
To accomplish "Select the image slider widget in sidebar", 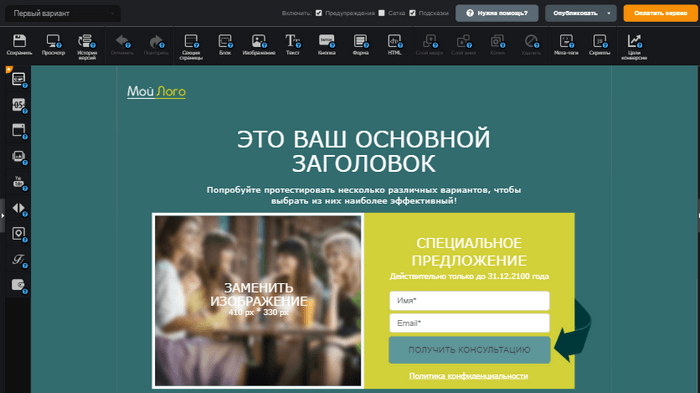I will pyautogui.click(x=19, y=157).
